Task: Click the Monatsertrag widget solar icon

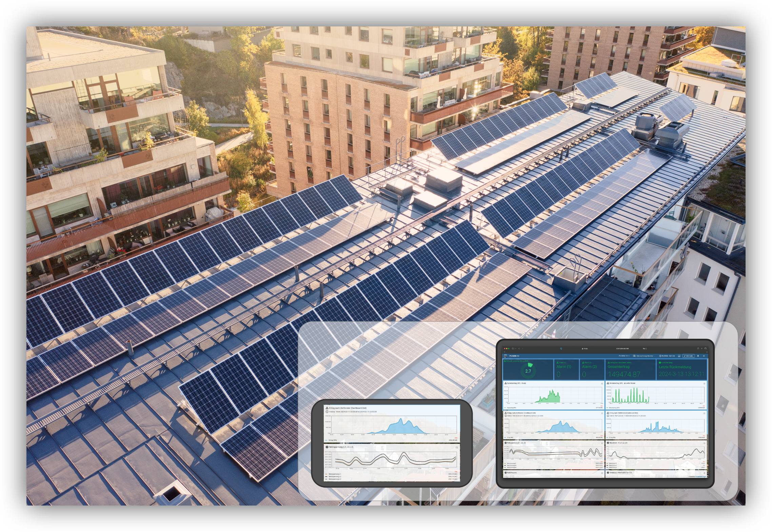Action: click(608, 383)
